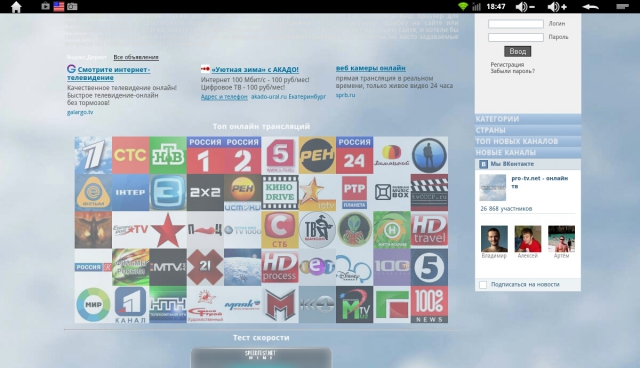This screenshot has width=640, height=368.
Task: Open the 100% NEWS channel tile
Action: click(429, 304)
